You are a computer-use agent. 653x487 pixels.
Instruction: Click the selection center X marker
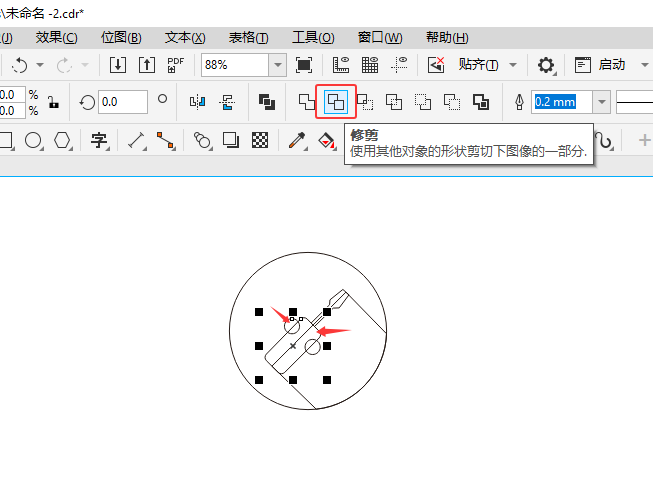tap(293, 346)
